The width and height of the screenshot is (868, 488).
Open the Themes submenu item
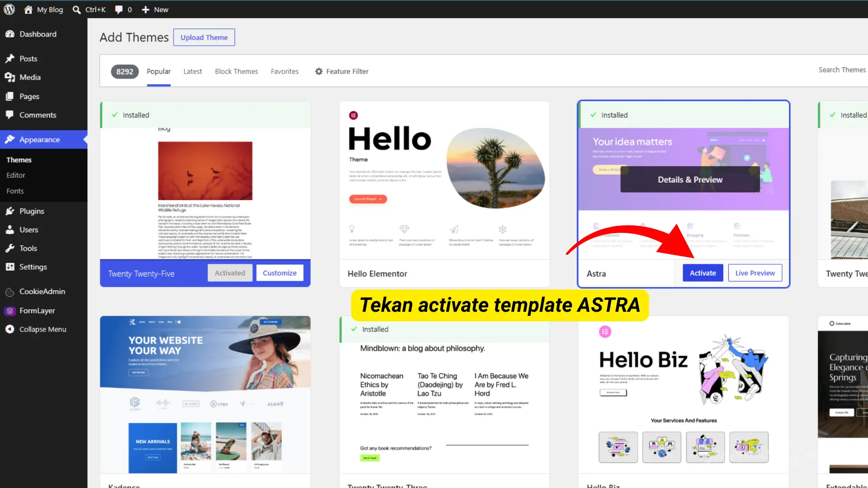tap(19, 160)
